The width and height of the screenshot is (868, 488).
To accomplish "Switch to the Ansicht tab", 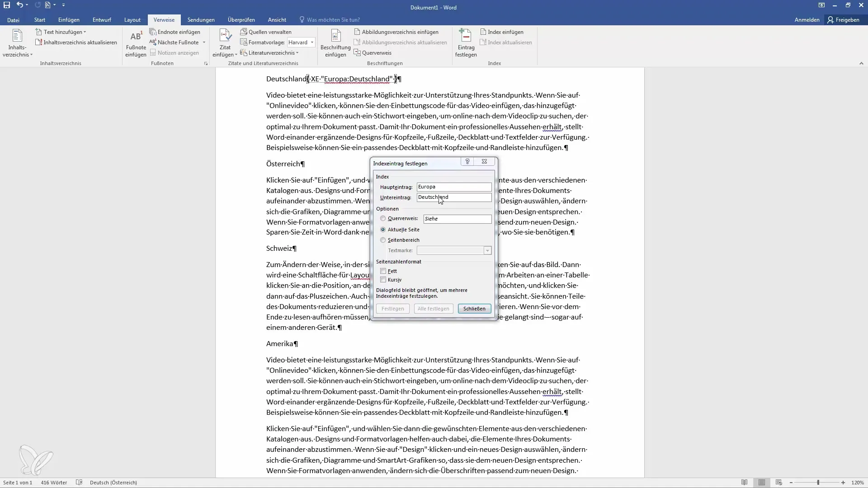I will (277, 20).
